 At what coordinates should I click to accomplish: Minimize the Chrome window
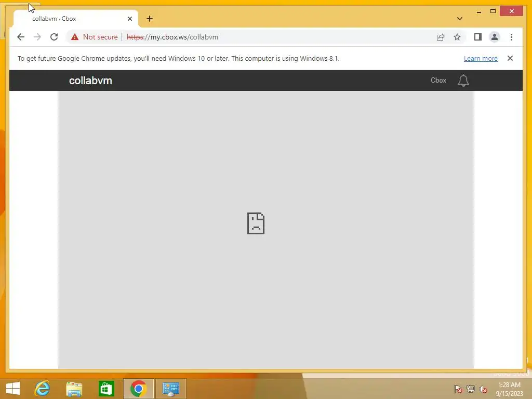click(478, 11)
